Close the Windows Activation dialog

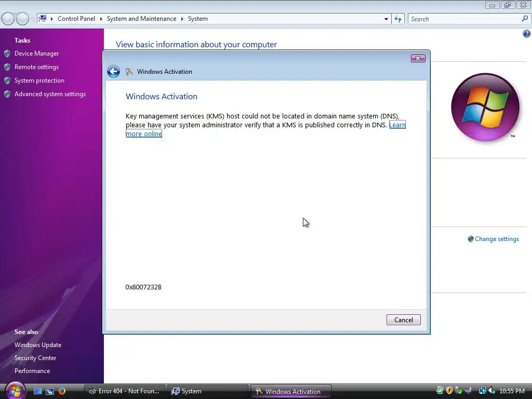(x=418, y=58)
